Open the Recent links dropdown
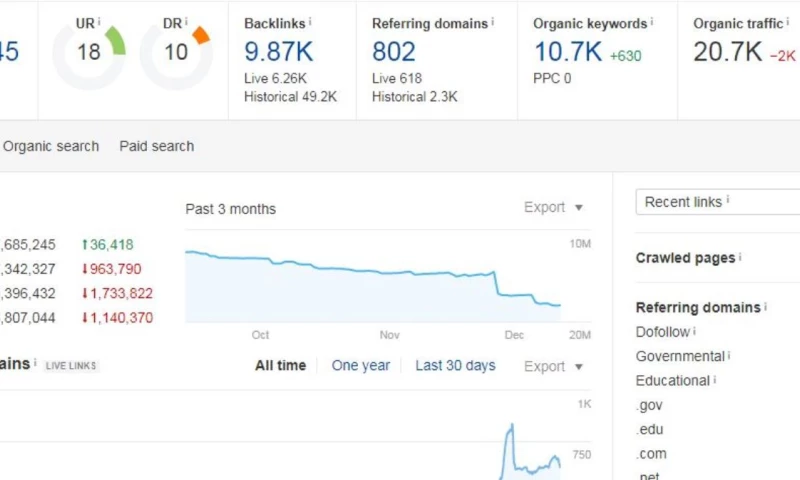 pyautogui.click(x=717, y=202)
